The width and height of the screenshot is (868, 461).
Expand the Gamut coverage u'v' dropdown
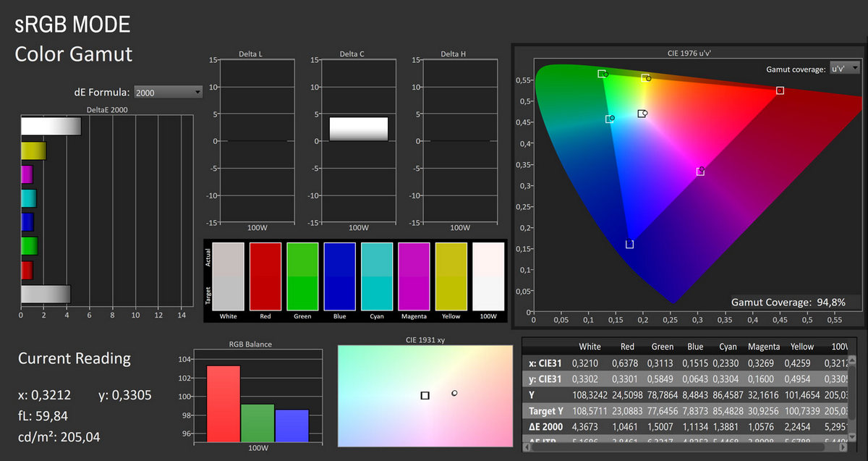844,69
